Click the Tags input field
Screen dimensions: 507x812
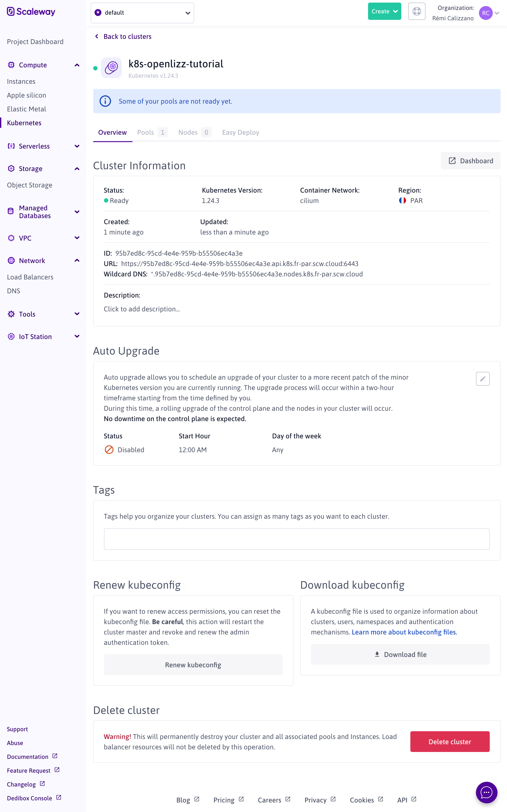(x=296, y=539)
